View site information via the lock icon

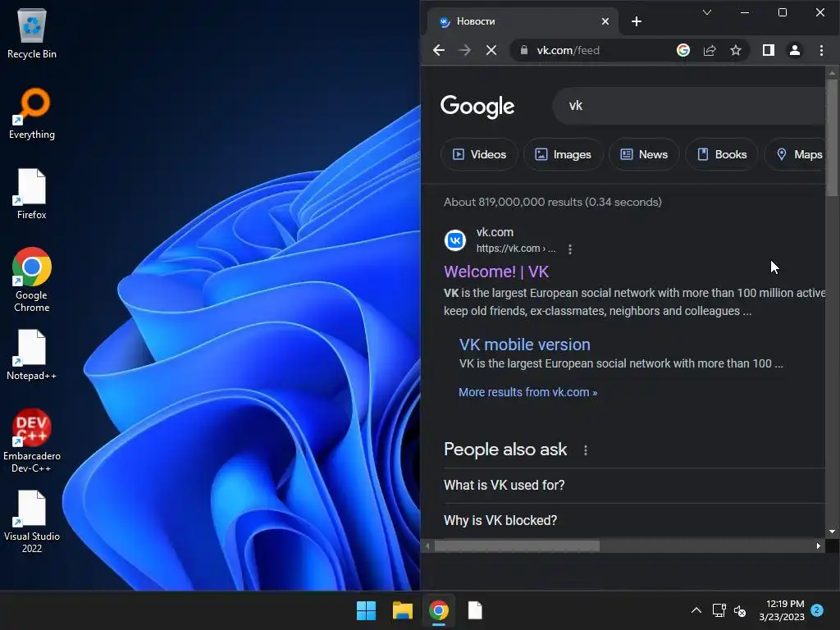(524, 50)
